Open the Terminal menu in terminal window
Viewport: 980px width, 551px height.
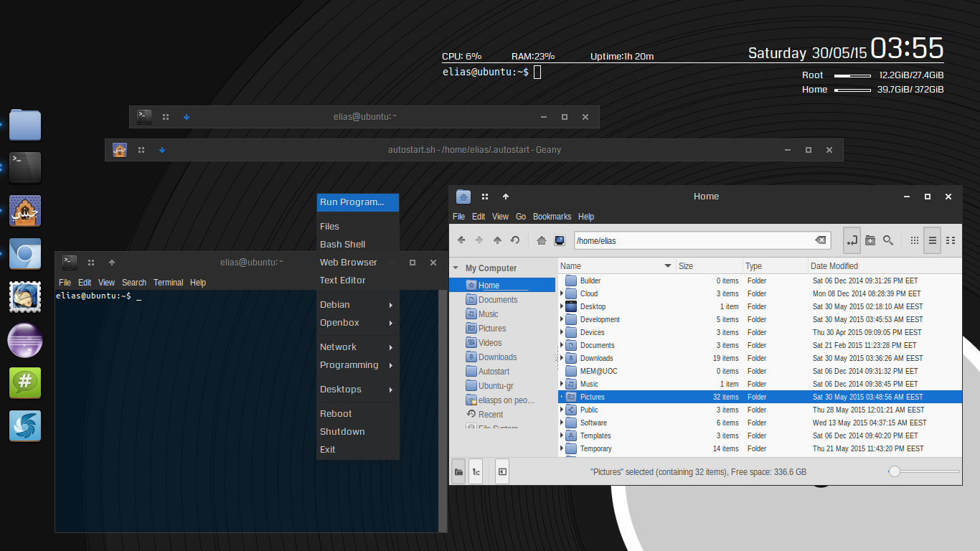168,283
